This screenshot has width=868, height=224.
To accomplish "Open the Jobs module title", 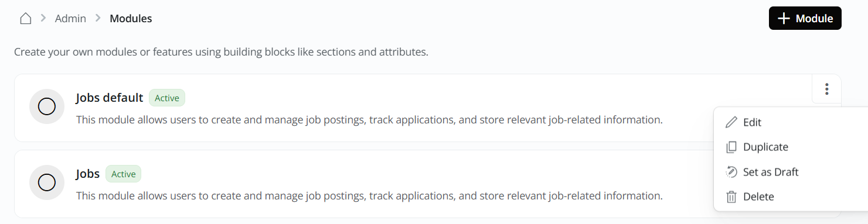I will pos(88,174).
